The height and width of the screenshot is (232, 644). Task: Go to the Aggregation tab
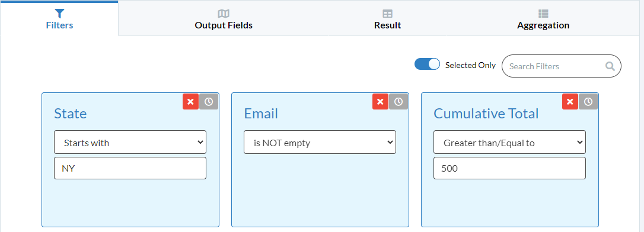543,19
